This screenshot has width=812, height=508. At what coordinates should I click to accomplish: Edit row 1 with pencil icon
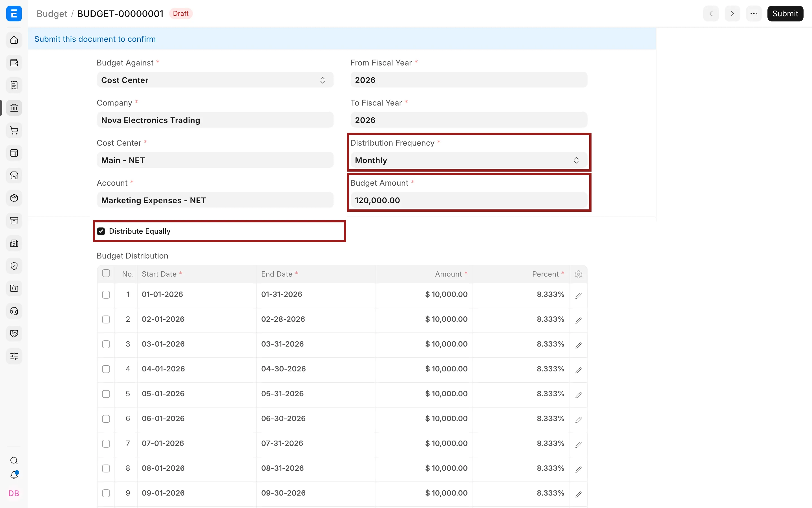579,295
